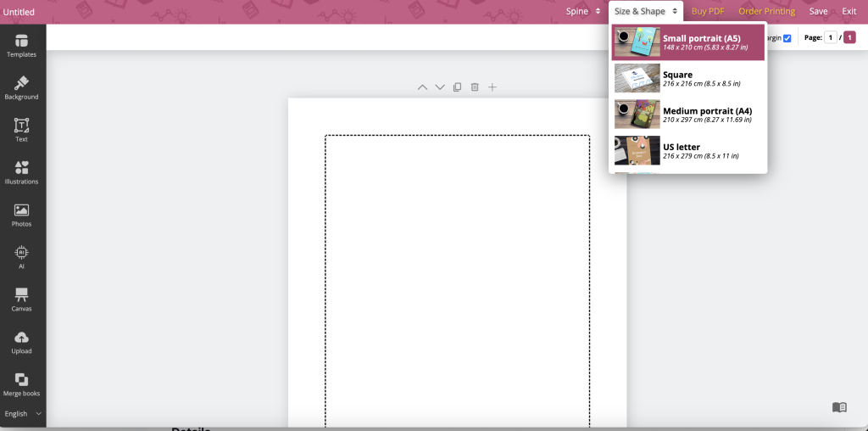This screenshot has height=431, width=868.
Task: Click the Square size thumbnail image
Action: point(637,78)
